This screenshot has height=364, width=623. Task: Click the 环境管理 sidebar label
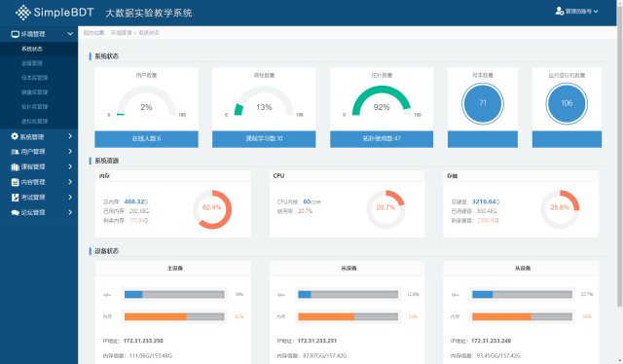tap(33, 34)
